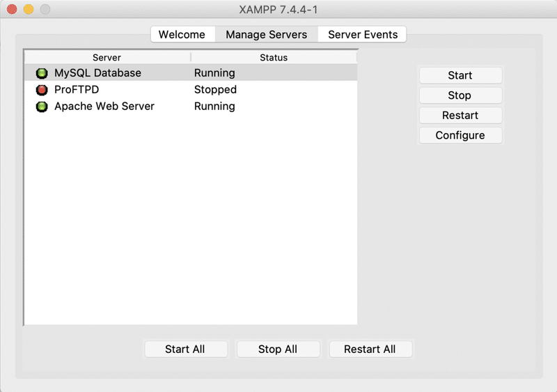The image size is (557, 392).
Task: Minimize the XAMPP window with yellow button
Action: (x=29, y=9)
